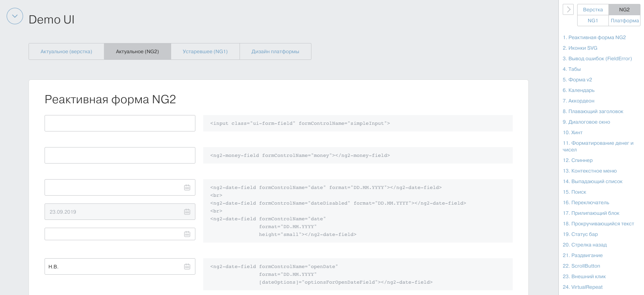Click the Аккордеон sidebar link
Viewport: 644px width, 295px height.
[x=578, y=101]
